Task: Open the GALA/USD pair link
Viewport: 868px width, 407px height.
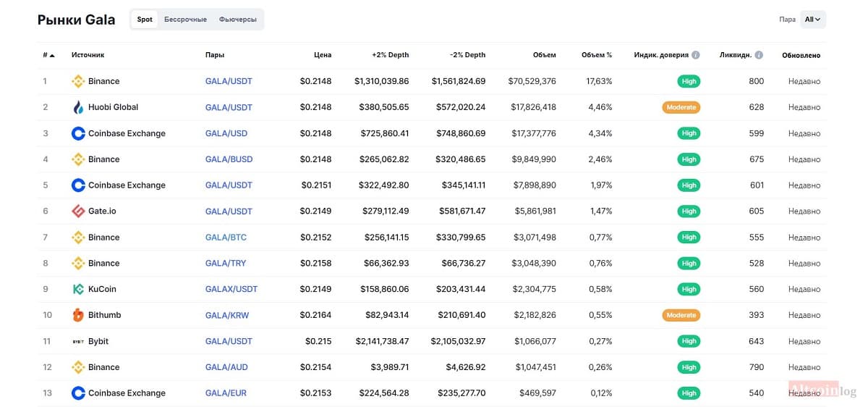Action: (x=226, y=133)
